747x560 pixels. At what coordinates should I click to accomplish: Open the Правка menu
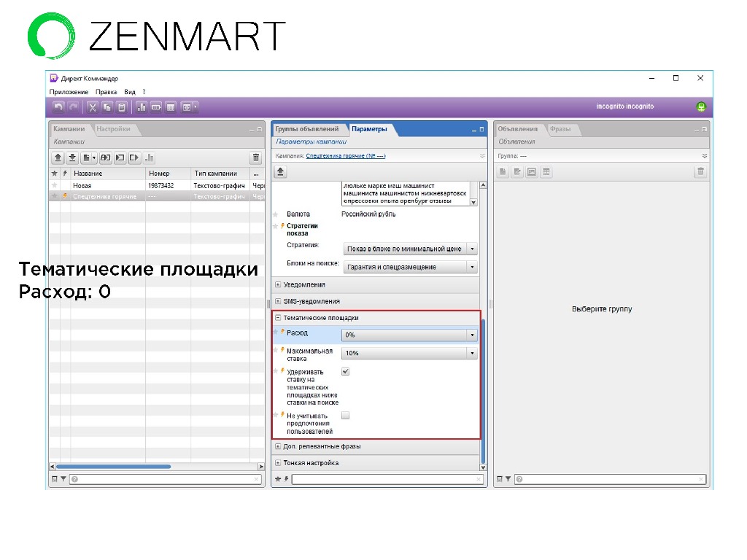coord(106,92)
